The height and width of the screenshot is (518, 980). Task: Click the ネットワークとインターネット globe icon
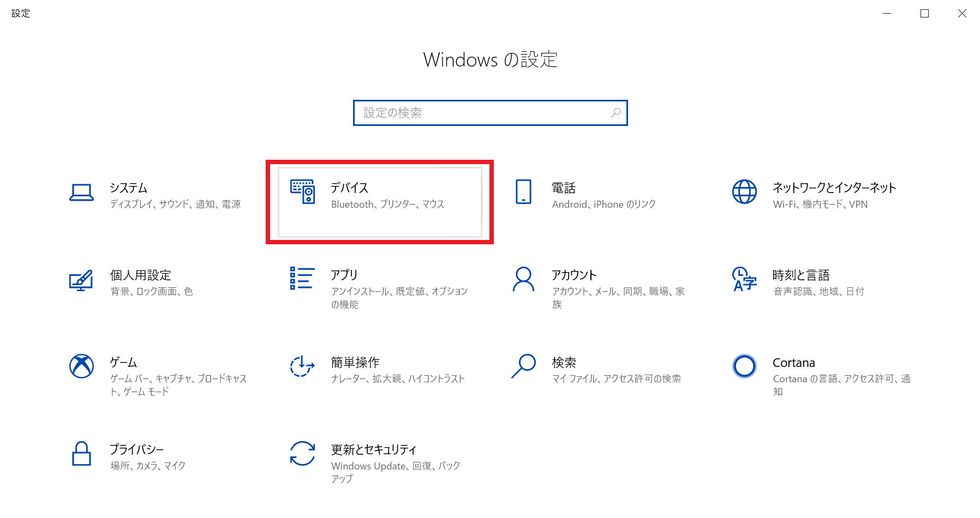744,191
